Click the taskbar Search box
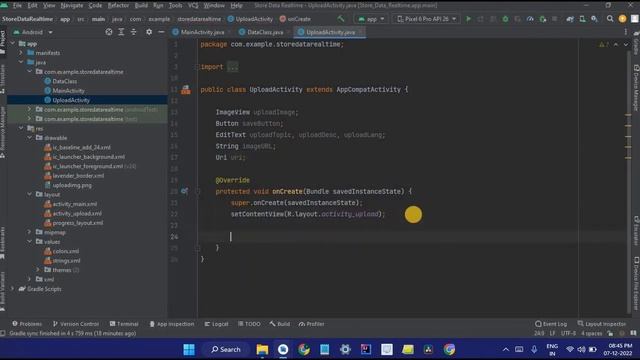Viewport: 640px width, 360px height. coord(226,349)
